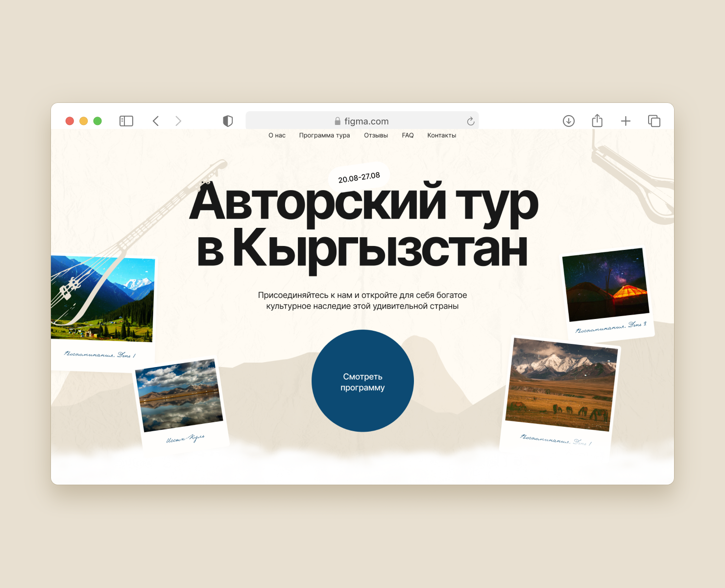This screenshot has height=588, width=725.
Task: Click the privacy shield icon
Action: [x=228, y=121]
